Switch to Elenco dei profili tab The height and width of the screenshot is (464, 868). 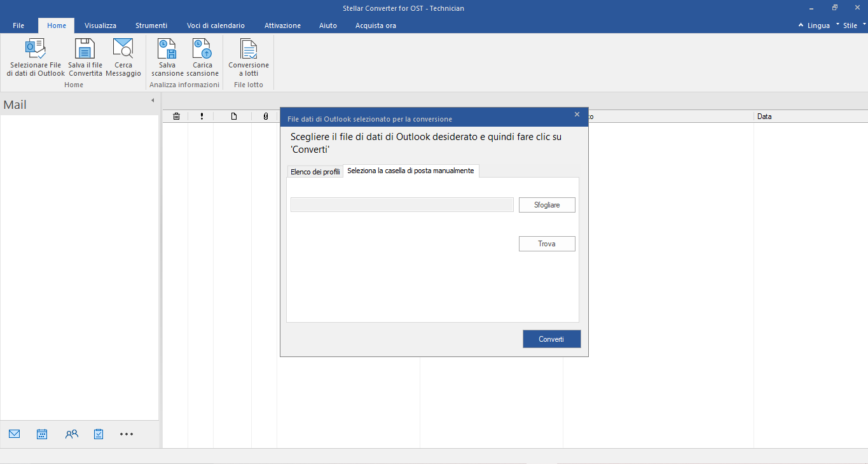click(315, 172)
